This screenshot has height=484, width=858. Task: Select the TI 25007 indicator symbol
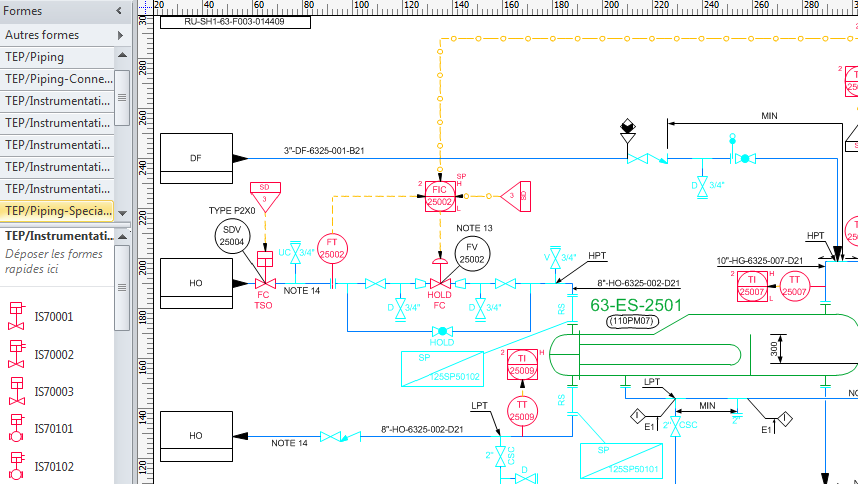click(x=752, y=286)
